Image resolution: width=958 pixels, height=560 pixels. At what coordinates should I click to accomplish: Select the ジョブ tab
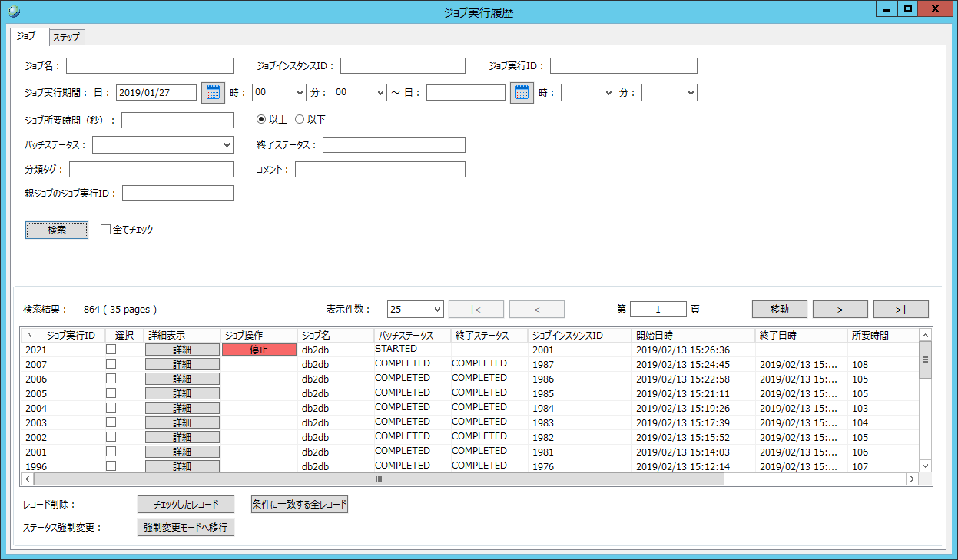point(26,36)
